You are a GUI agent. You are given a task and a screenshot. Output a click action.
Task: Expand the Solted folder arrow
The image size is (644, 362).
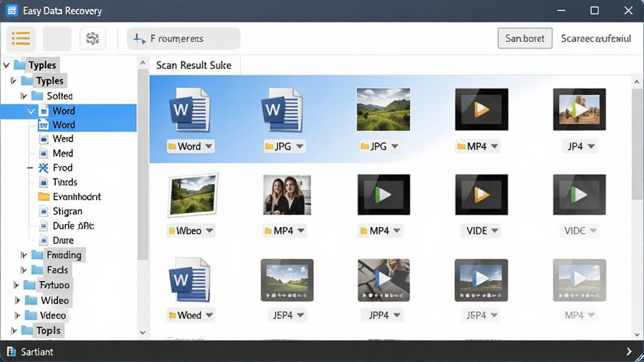tap(23, 96)
